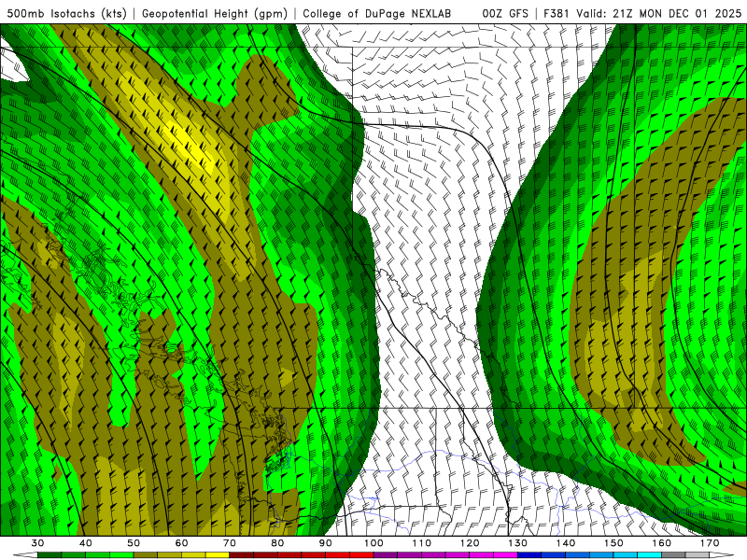Click the 'Geopotential Height (gpm)' title text

[215, 13]
